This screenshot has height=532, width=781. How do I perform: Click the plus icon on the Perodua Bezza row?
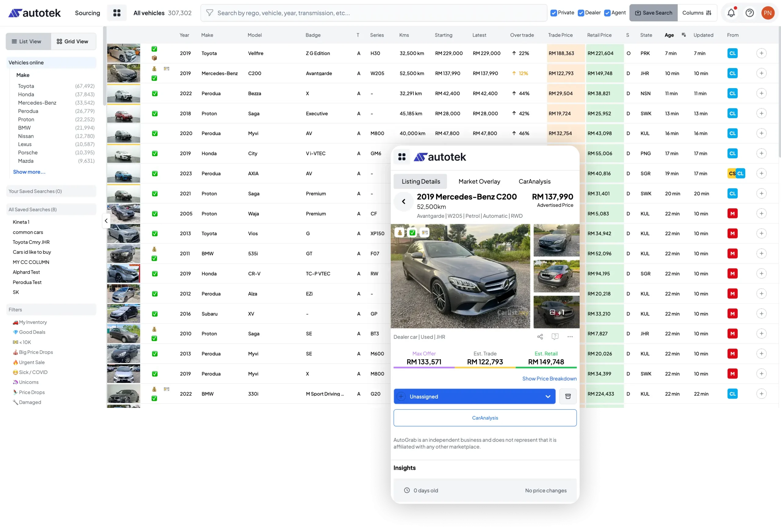[x=761, y=93]
